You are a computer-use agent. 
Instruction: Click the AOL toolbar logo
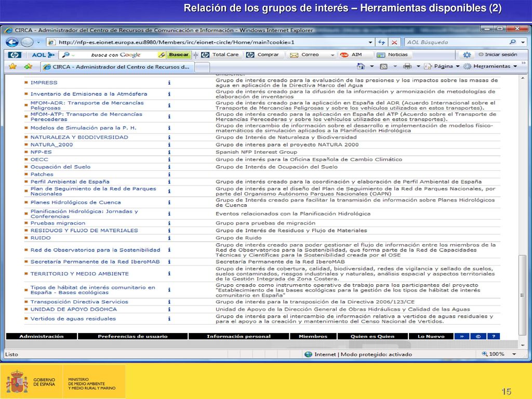(x=43, y=55)
